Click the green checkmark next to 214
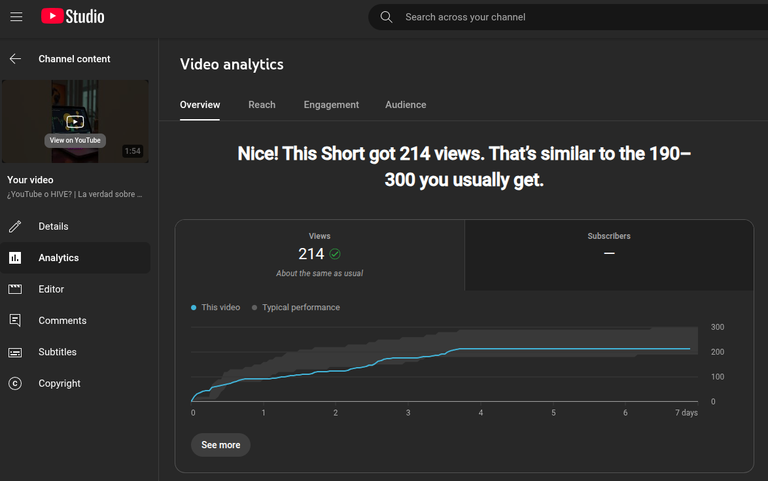 [335, 254]
